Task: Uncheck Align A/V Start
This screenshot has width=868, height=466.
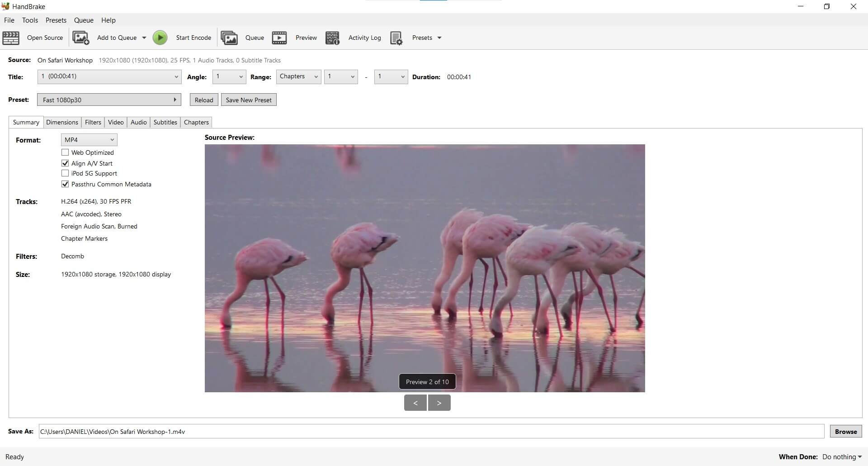Action: tap(65, 163)
